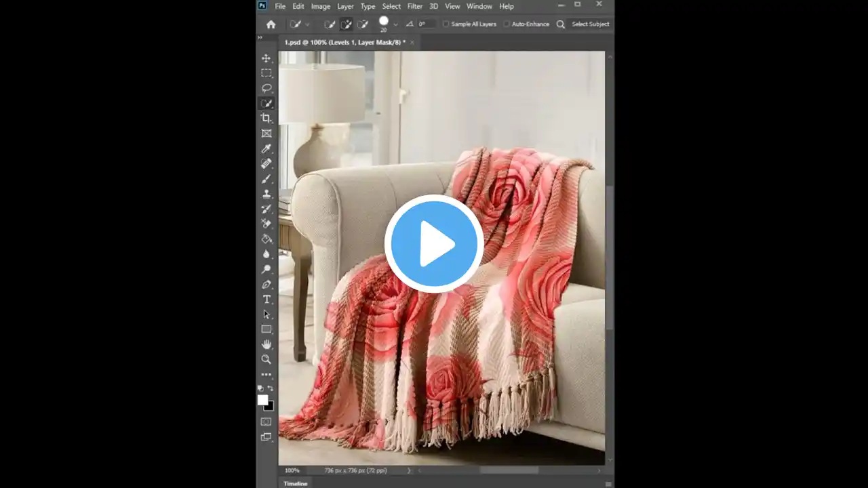Click the search magnifier in options bar
The width and height of the screenshot is (868, 488).
point(561,24)
